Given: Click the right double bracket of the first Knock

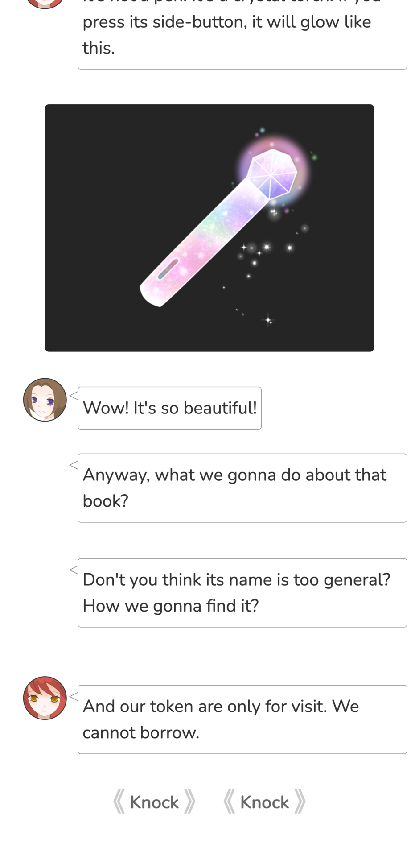Looking at the screenshot, I should [x=190, y=802].
